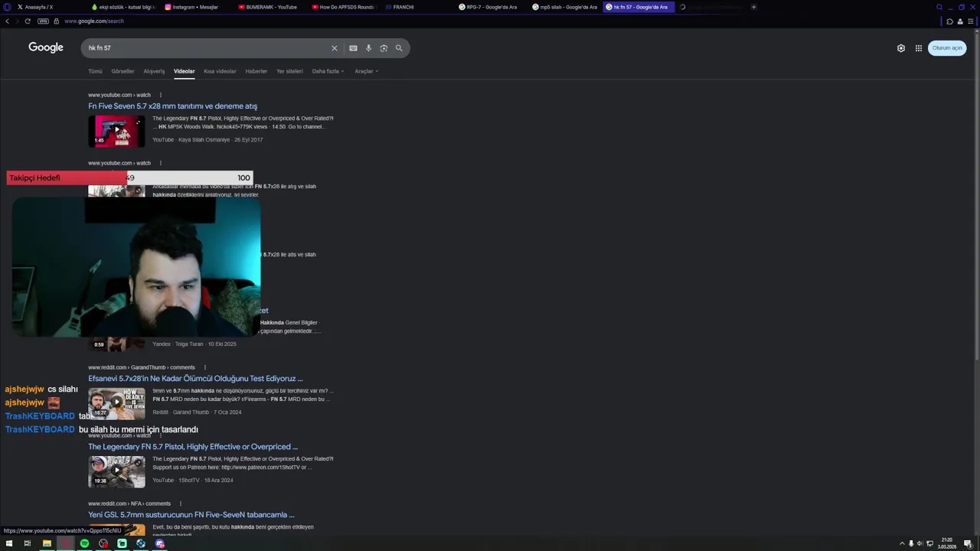Play the 18:27 How Deadly video thumbnail
Image resolution: width=980 pixels, height=551 pixels.
pyautogui.click(x=116, y=403)
